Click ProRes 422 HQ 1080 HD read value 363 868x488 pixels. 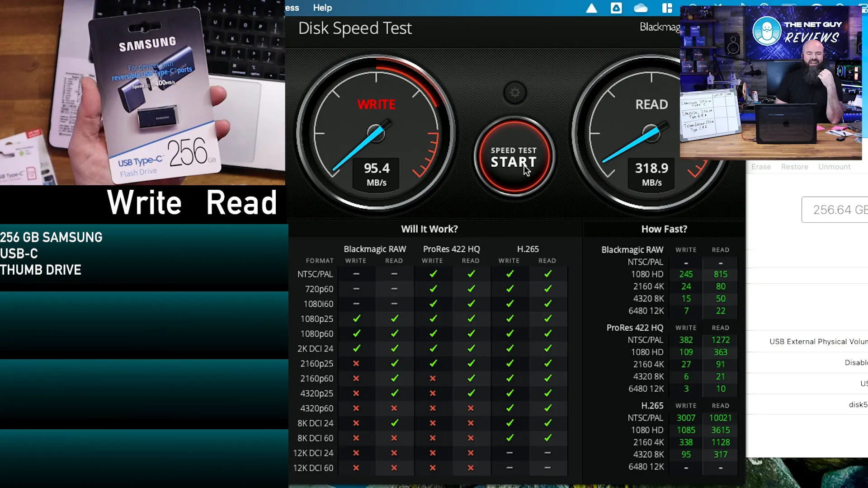(x=721, y=352)
